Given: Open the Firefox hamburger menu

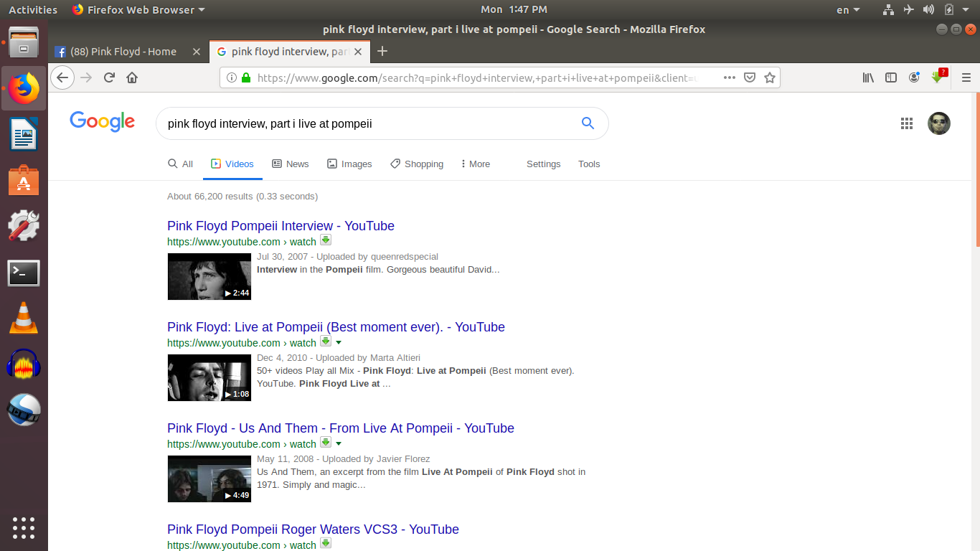Looking at the screenshot, I should click(x=966, y=77).
